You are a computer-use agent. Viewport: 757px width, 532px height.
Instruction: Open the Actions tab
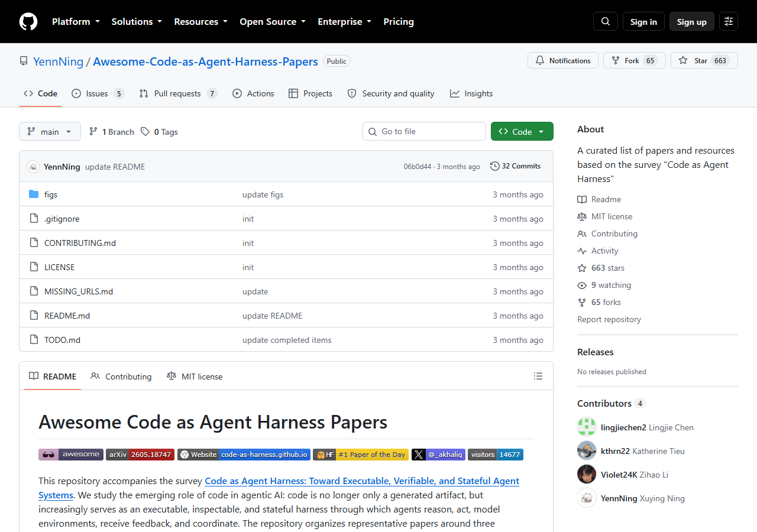tap(253, 93)
